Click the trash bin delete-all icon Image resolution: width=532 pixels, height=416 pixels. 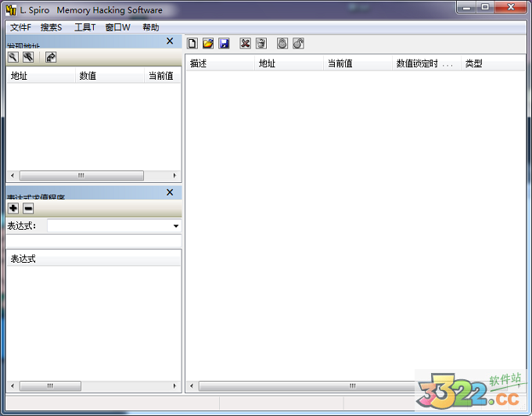[261, 44]
